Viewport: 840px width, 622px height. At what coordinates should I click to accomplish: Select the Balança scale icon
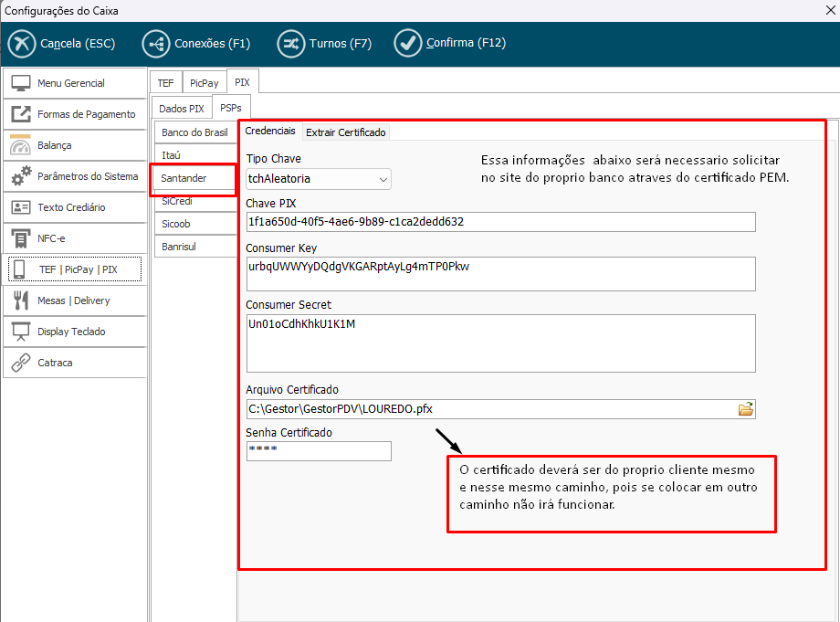pyautogui.click(x=21, y=145)
